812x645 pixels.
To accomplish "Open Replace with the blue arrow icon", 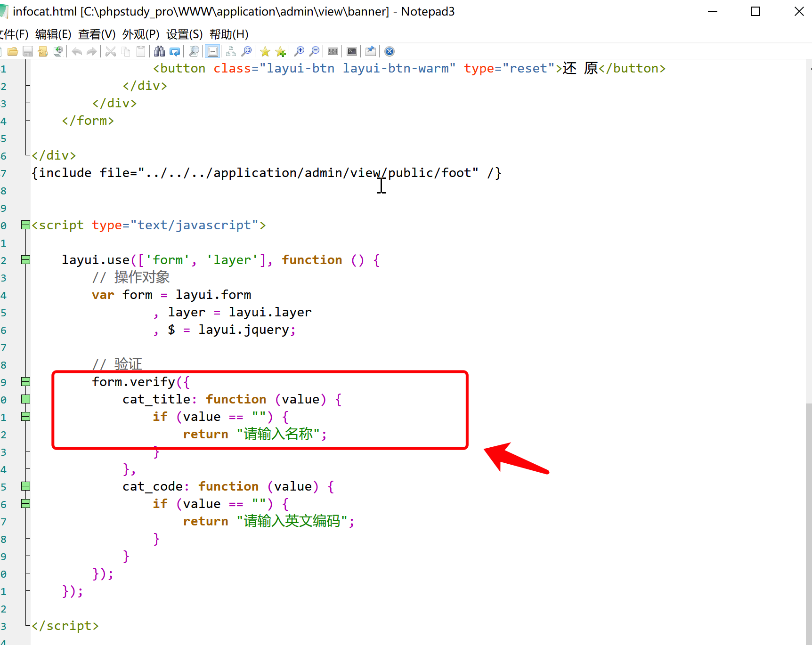I will tap(175, 51).
